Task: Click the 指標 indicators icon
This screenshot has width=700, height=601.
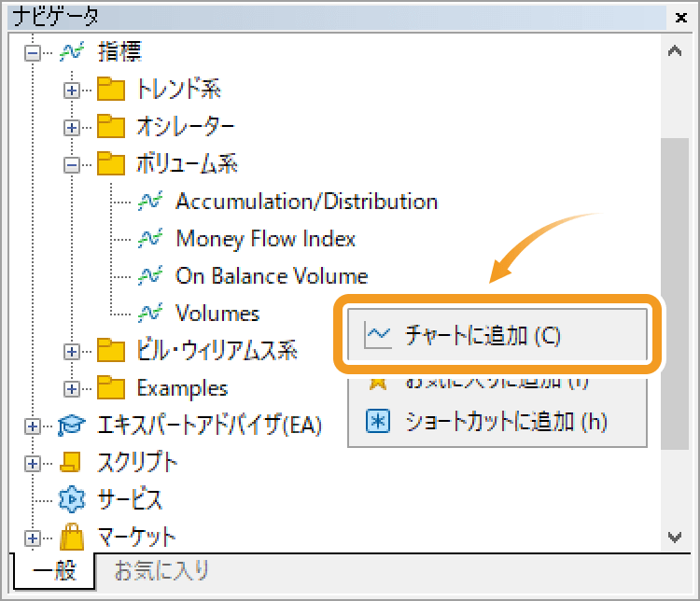Action: [x=72, y=52]
